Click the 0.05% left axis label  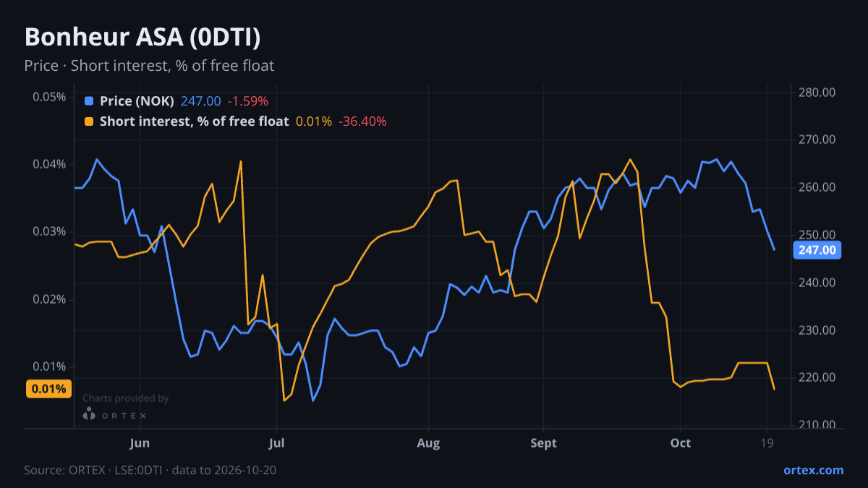coord(49,97)
